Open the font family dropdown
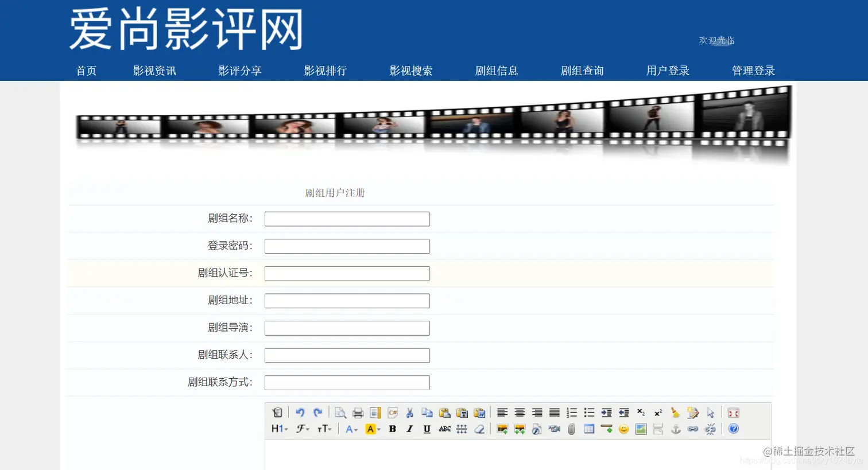This screenshot has width=868, height=470. (x=303, y=429)
